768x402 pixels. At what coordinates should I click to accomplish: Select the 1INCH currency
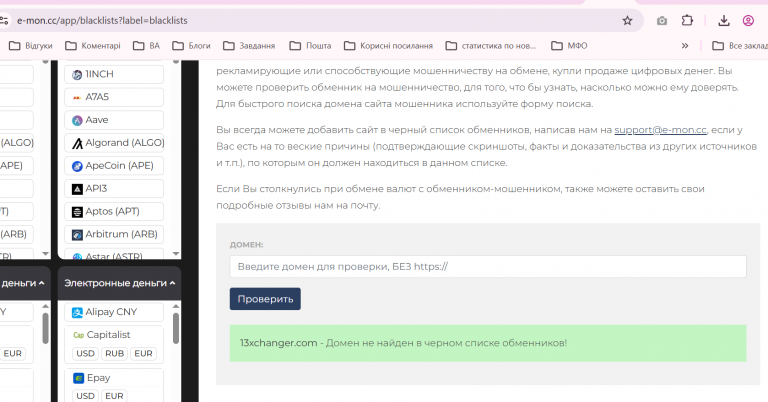tap(114, 74)
